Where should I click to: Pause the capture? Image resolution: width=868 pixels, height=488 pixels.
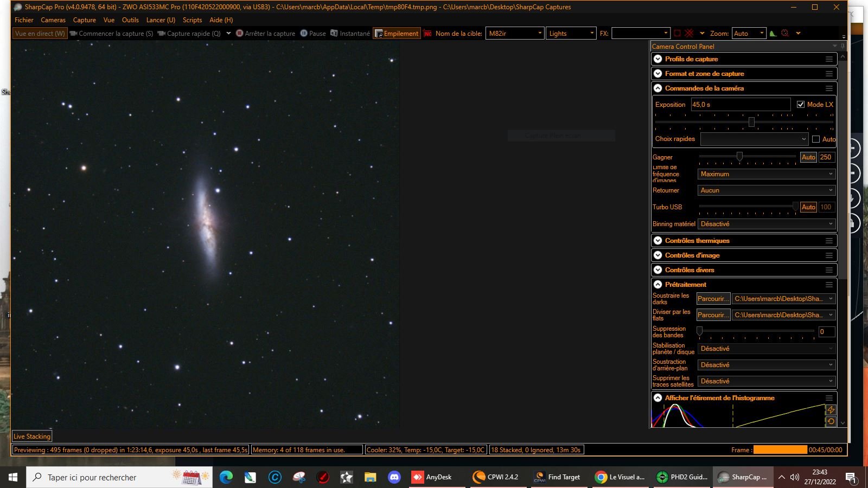click(x=313, y=33)
